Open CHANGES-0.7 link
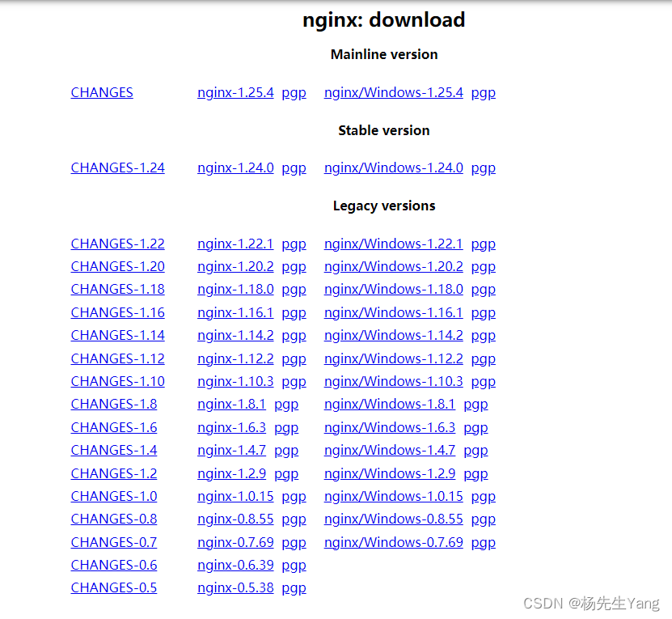The image size is (672, 619). pyautogui.click(x=114, y=543)
